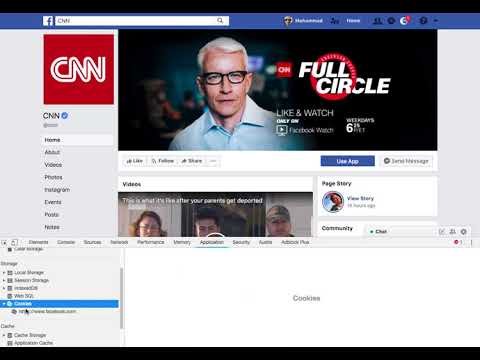The height and width of the screenshot is (360, 480).
Task: Switch to the Console tab
Action: tap(66, 242)
